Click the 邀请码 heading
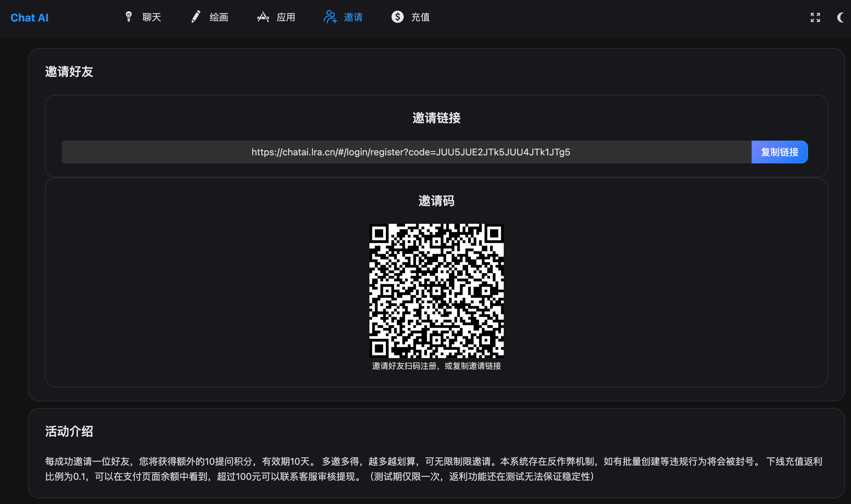Screen dimensions: 851x504 [x=436, y=201]
